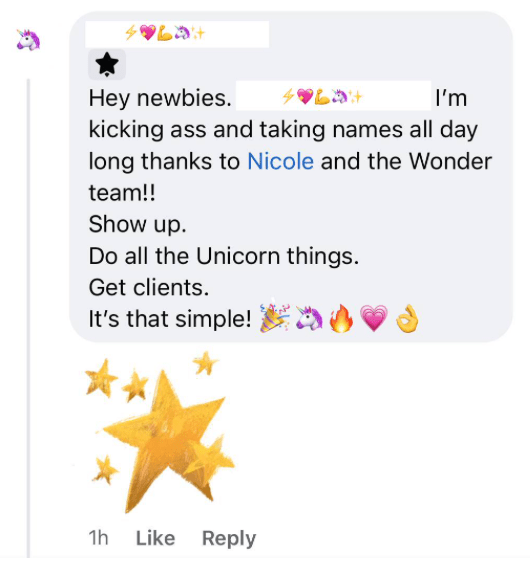Click the black star badge icon
Screen dimensions: 530x574
[107, 64]
